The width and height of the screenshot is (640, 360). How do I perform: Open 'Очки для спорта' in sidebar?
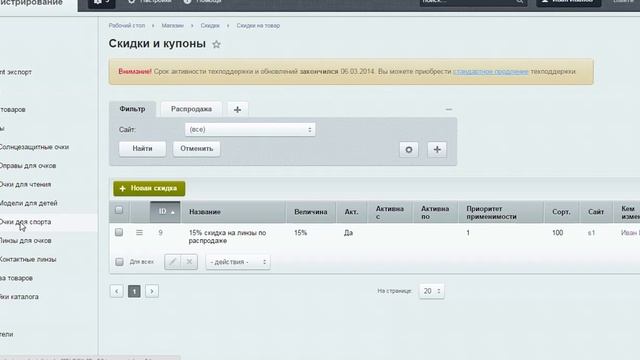point(25,222)
